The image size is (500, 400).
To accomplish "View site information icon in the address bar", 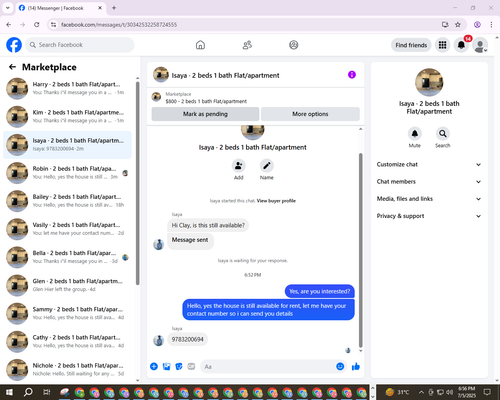I will point(53,25).
